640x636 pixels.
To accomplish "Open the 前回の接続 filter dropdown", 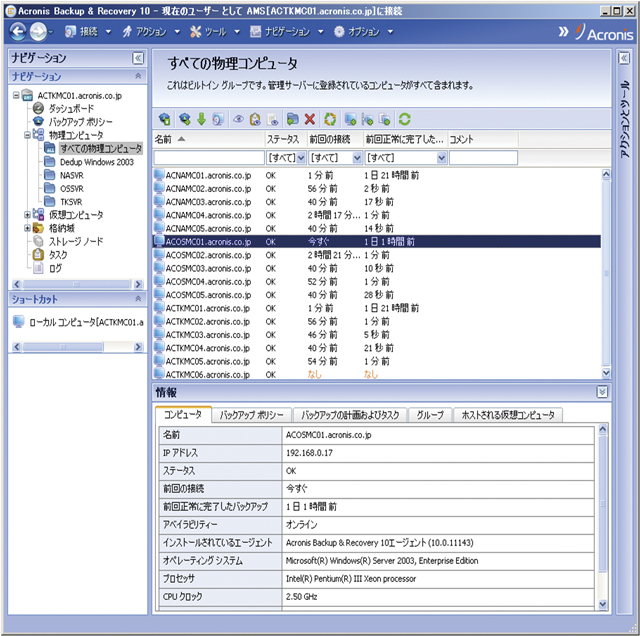I will click(x=357, y=158).
